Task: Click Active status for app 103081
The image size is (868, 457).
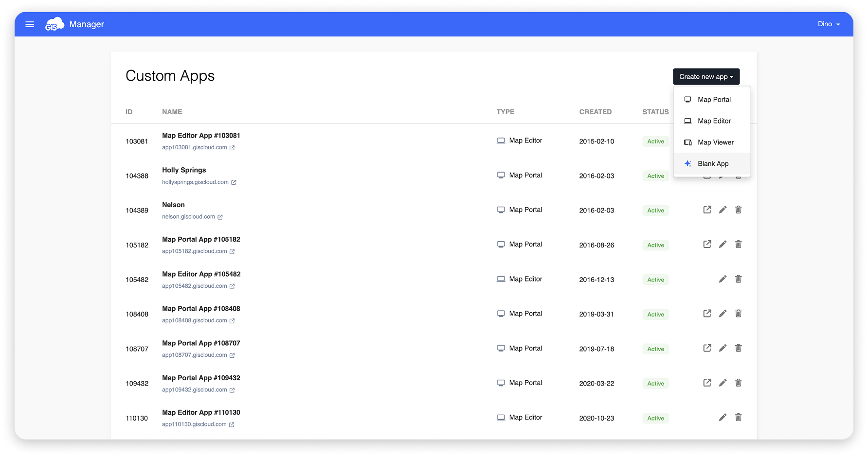Action: tap(655, 141)
